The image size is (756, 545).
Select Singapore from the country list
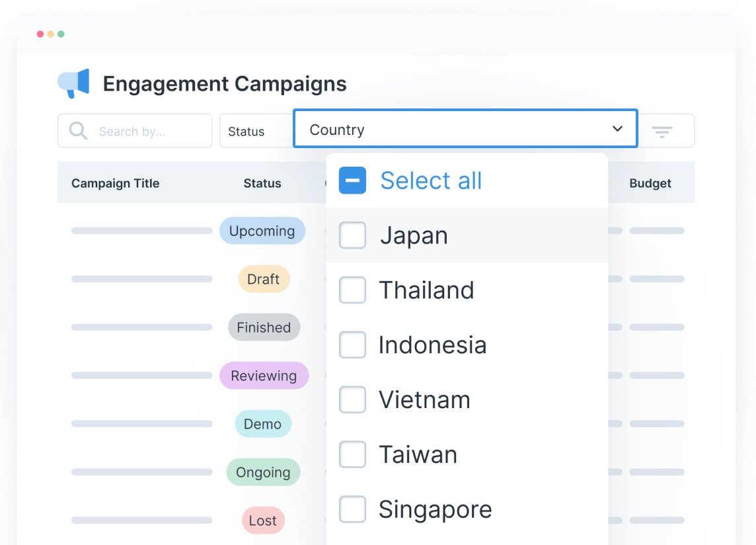click(352, 509)
